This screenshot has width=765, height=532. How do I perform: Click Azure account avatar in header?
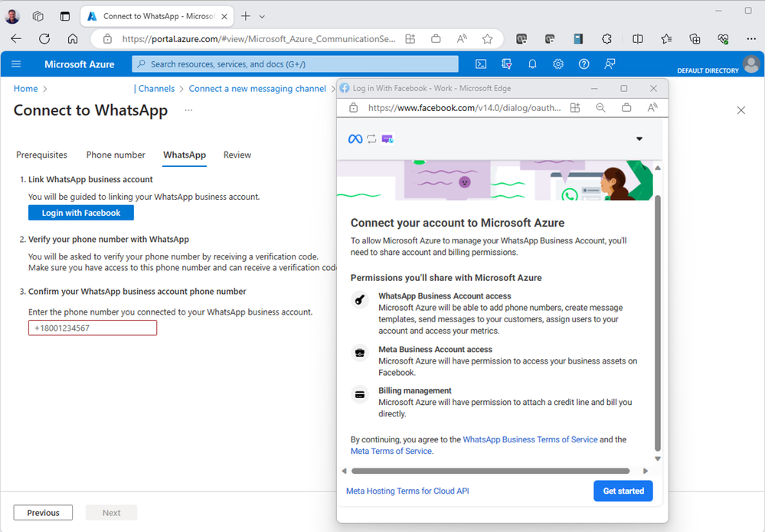pyautogui.click(x=752, y=64)
